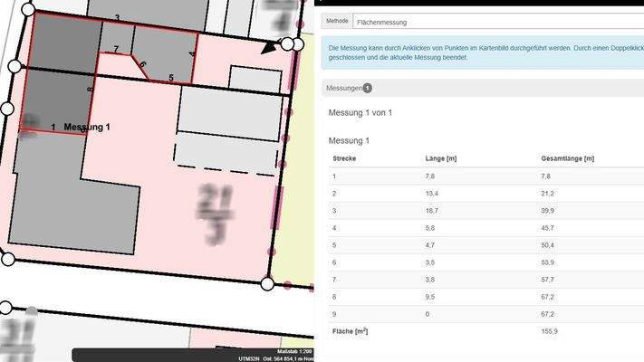
Task: Click segment label 3 on the measured polygon
Action: point(118,18)
